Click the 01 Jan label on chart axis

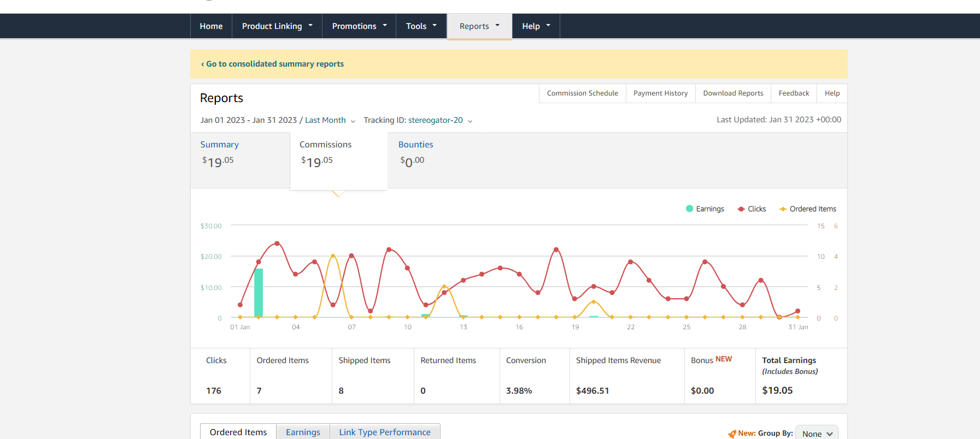coord(240,327)
